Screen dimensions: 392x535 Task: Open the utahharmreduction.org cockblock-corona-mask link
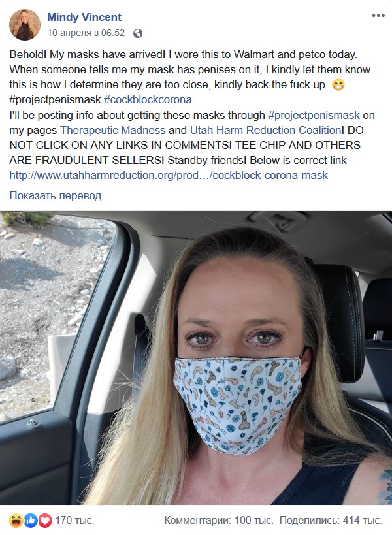(169, 175)
